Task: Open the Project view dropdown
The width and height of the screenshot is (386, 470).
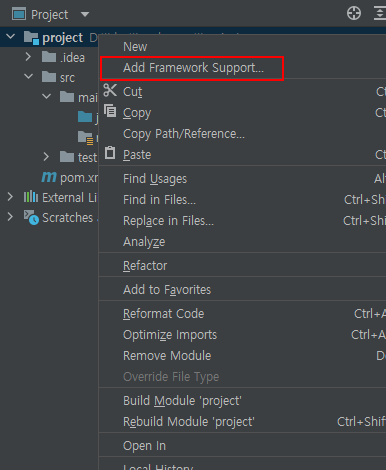Action: 85,14
